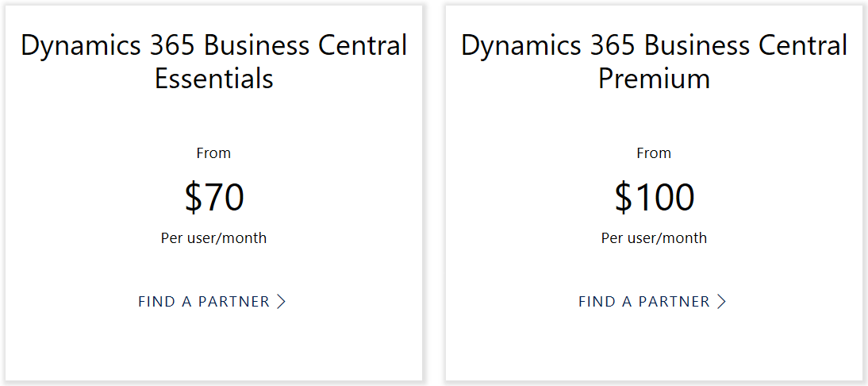
Task: Click the word PARTNER in Premium card link
Action: (x=674, y=302)
